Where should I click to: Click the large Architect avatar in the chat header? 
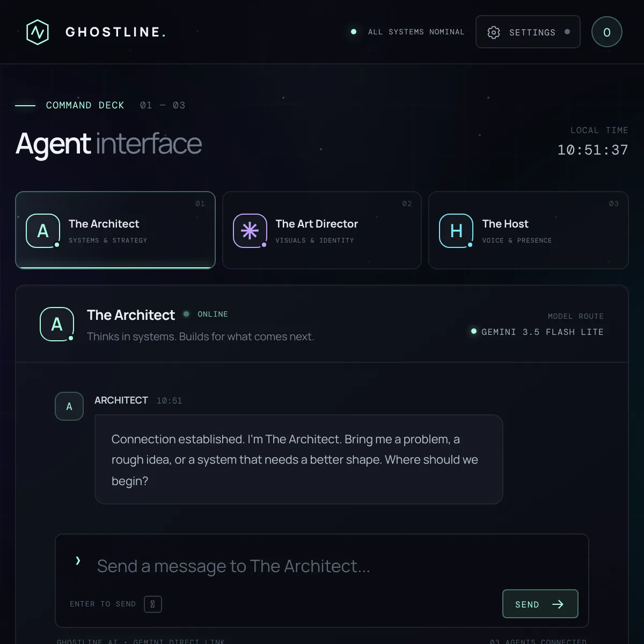(x=57, y=324)
